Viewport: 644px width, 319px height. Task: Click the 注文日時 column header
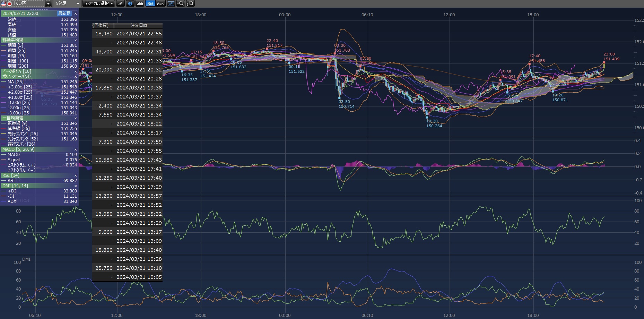point(139,25)
